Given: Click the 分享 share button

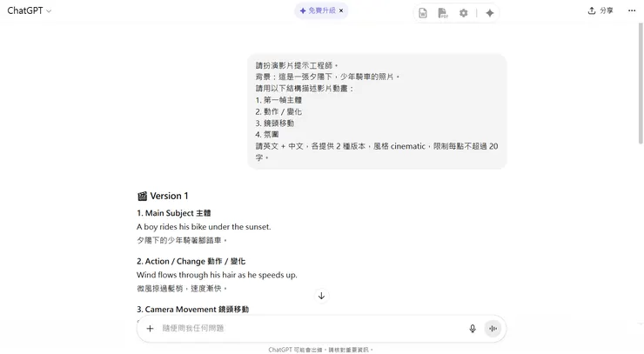Looking at the screenshot, I should (600, 10).
